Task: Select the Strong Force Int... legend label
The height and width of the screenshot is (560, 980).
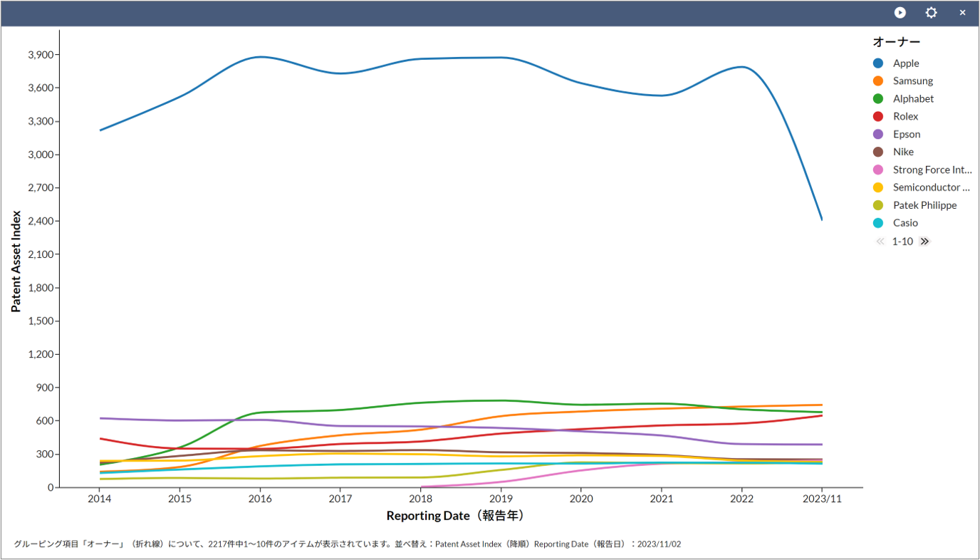Action: (x=932, y=170)
